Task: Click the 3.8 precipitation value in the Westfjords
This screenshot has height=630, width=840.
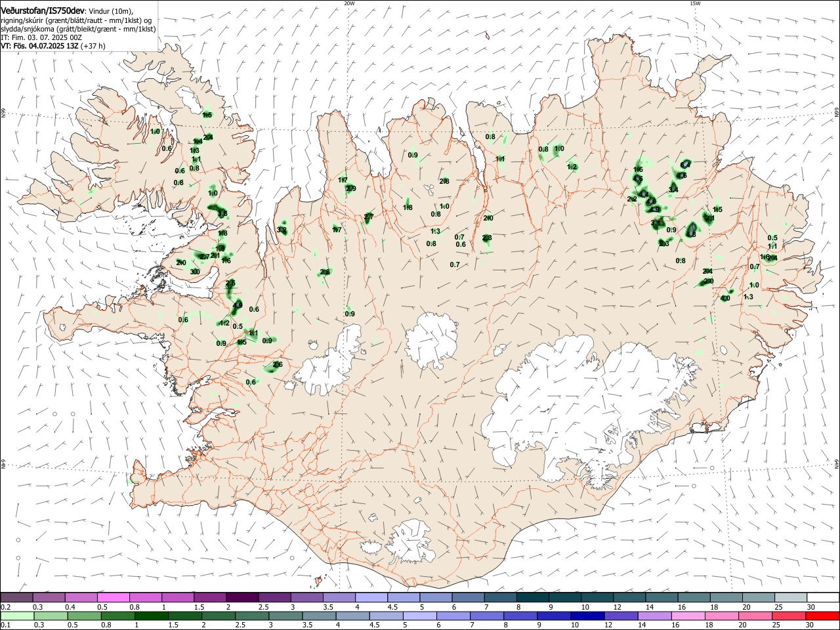Action: tap(222, 213)
